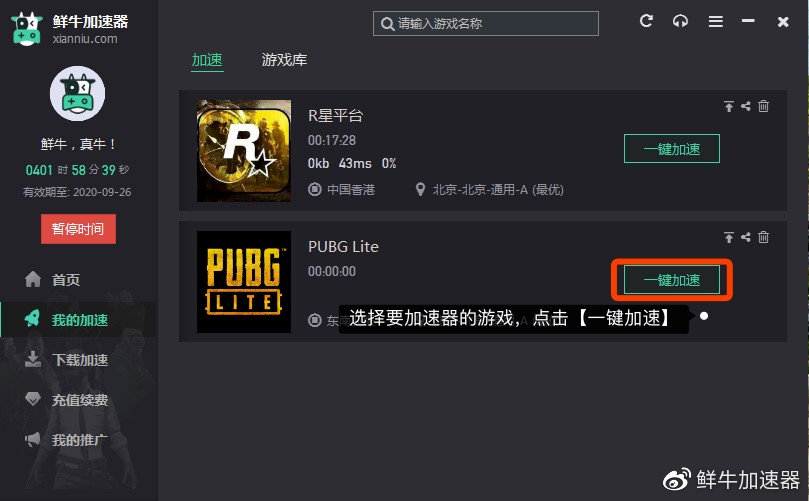This screenshot has height=501, width=809.
Task: Click the refresh icon in top bar
Action: 646,21
